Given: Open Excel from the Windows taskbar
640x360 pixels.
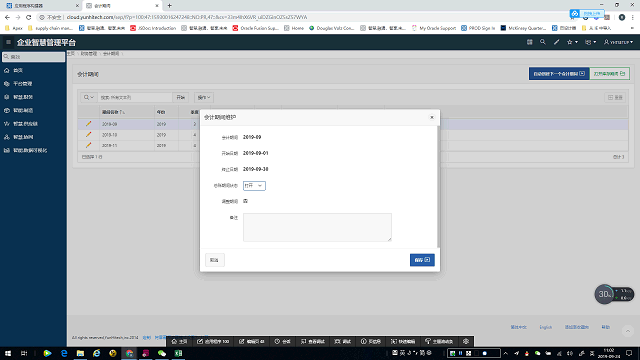Looking at the screenshot, I should 178,353.
